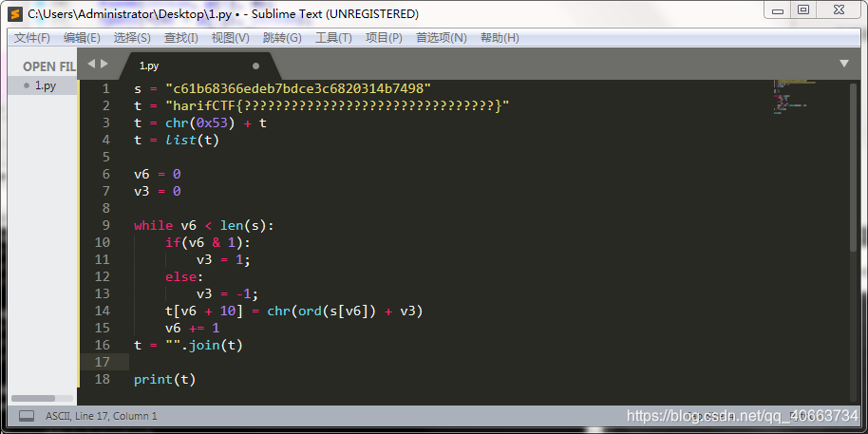The image size is (868, 434).
Task: Click line number 14 in the gutter
Action: pyautogui.click(x=103, y=311)
